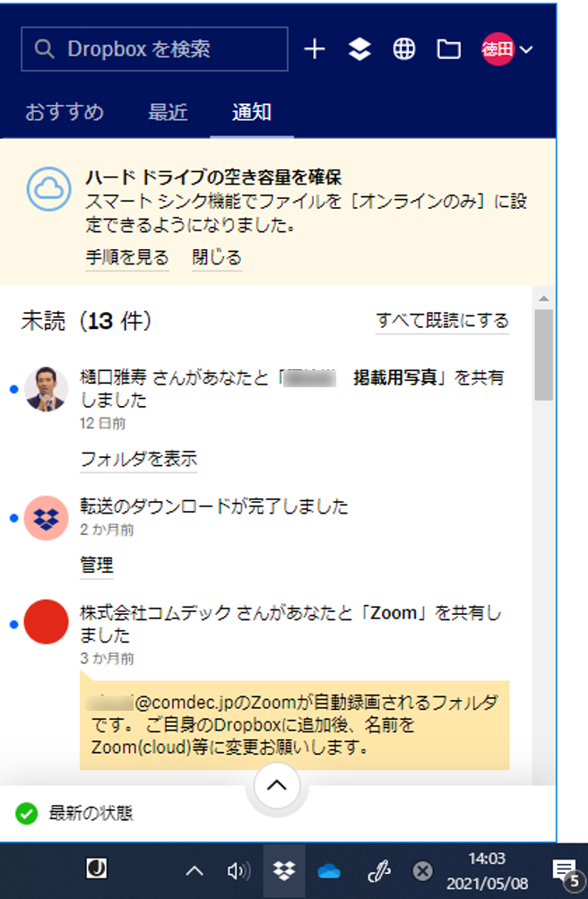Screen dimensions: 588x899
Task: Show hidden tray icons chevron
Action: (x=195, y=871)
